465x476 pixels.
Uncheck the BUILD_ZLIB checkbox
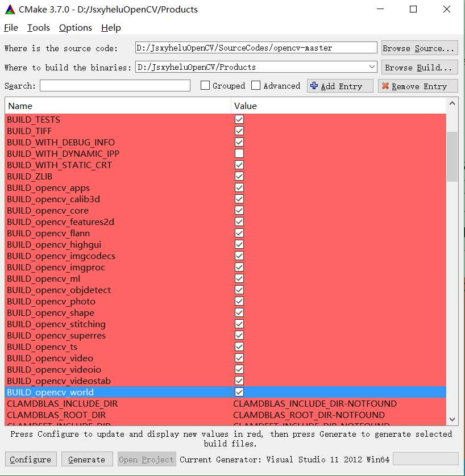pyautogui.click(x=239, y=176)
